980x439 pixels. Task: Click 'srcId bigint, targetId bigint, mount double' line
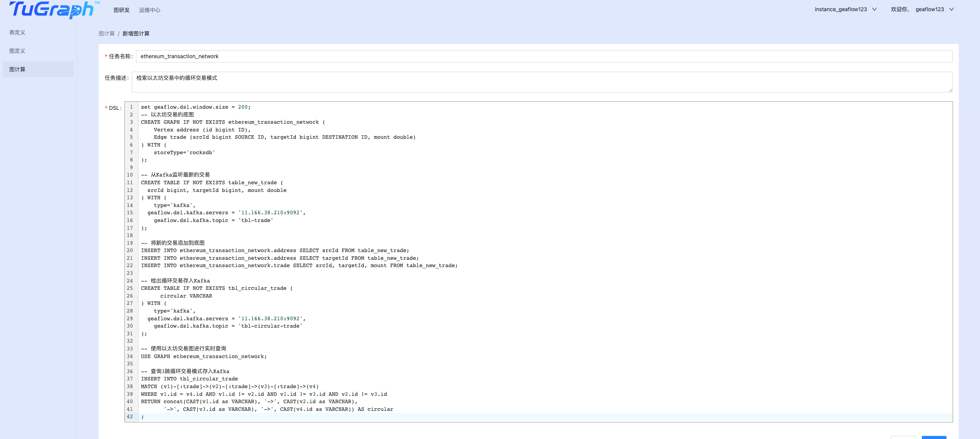coord(217,190)
